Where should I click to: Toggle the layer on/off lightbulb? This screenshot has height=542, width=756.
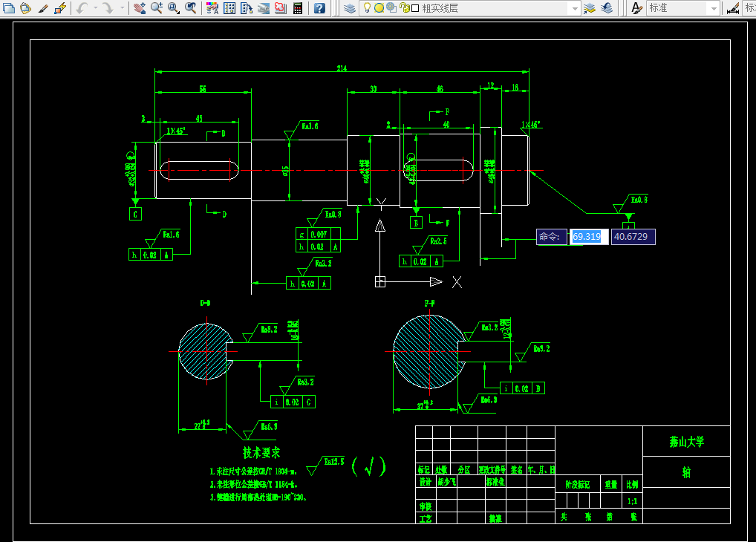367,7
